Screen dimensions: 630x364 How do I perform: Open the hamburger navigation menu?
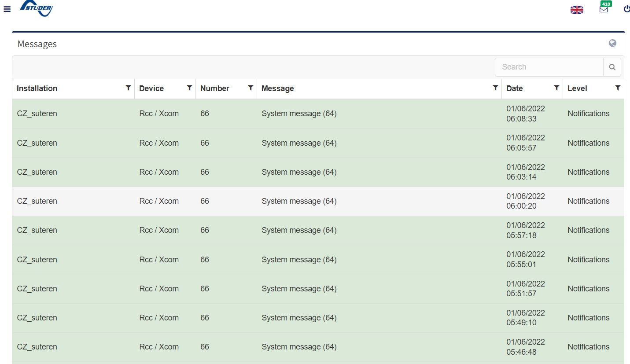[7, 9]
